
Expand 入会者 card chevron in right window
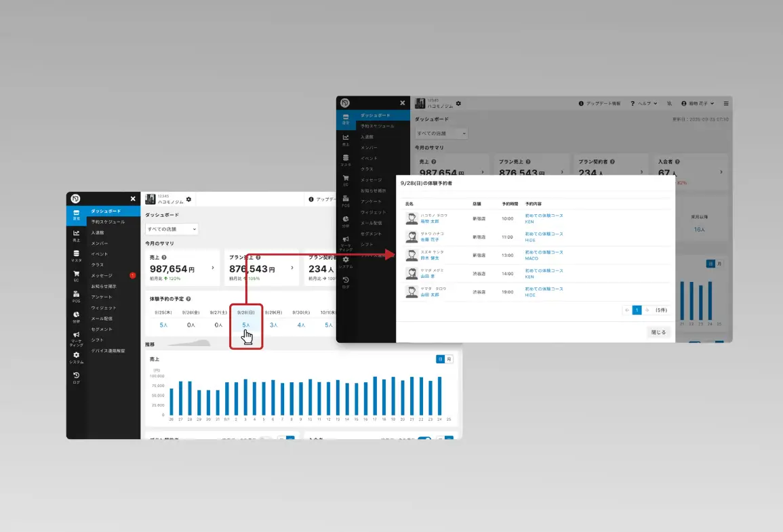721,172
